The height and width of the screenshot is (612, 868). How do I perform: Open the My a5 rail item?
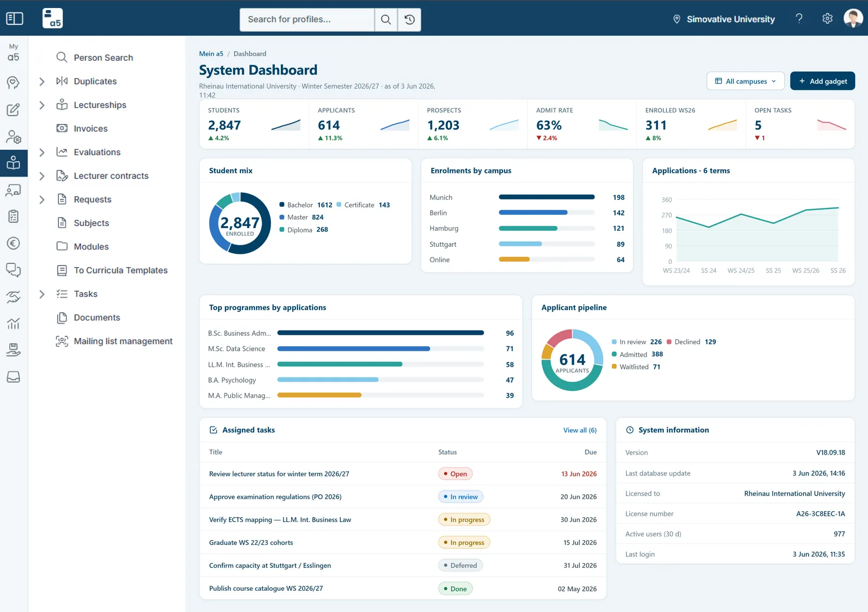point(13,52)
